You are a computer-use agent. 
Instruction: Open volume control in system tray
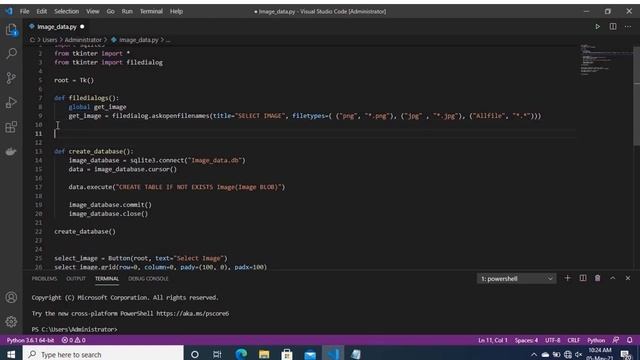[x=578, y=354]
